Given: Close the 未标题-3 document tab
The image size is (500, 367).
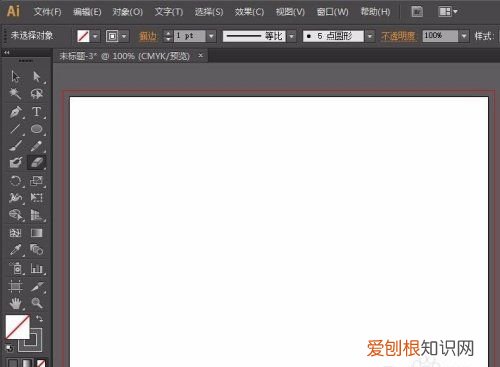Looking at the screenshot, I should coord(200,55).
